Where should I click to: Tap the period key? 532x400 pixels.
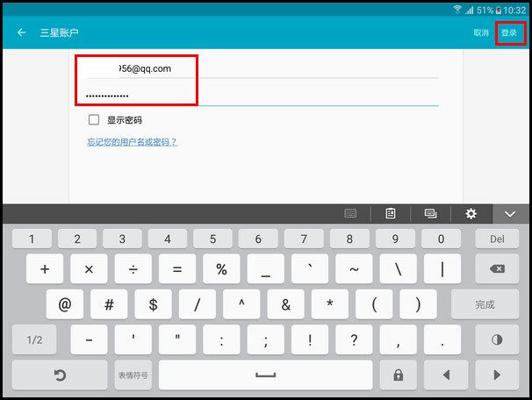click(442, 339)
